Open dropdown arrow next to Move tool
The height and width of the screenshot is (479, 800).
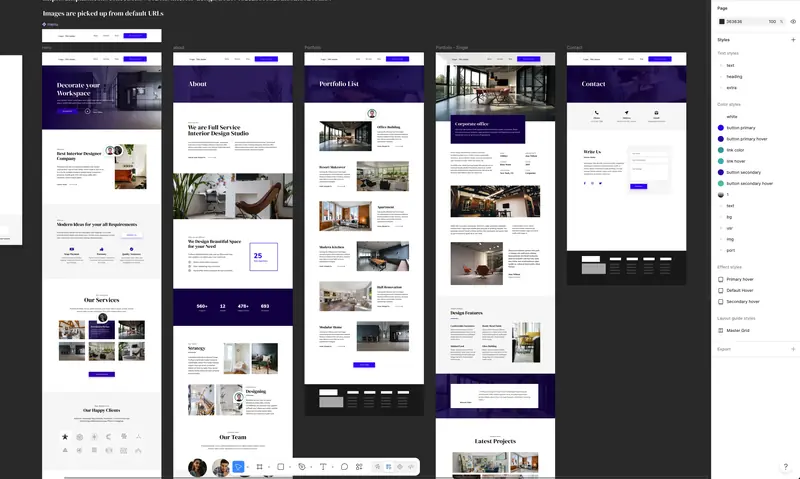pyautogui.click(x=247, y=467)
